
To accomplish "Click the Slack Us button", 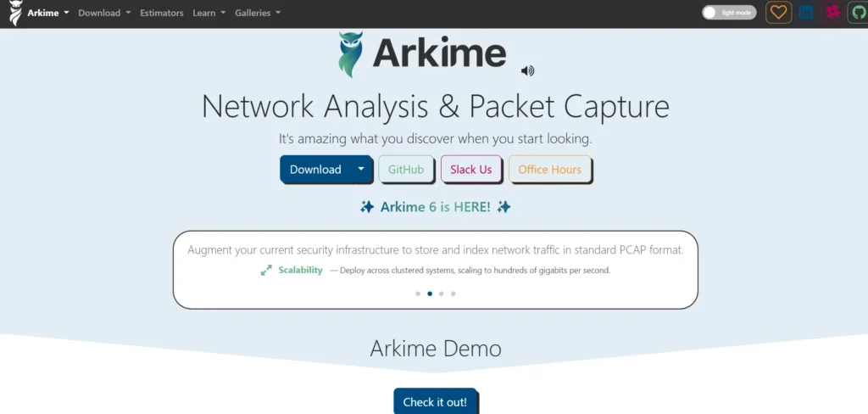I will [x=471, y=169].
